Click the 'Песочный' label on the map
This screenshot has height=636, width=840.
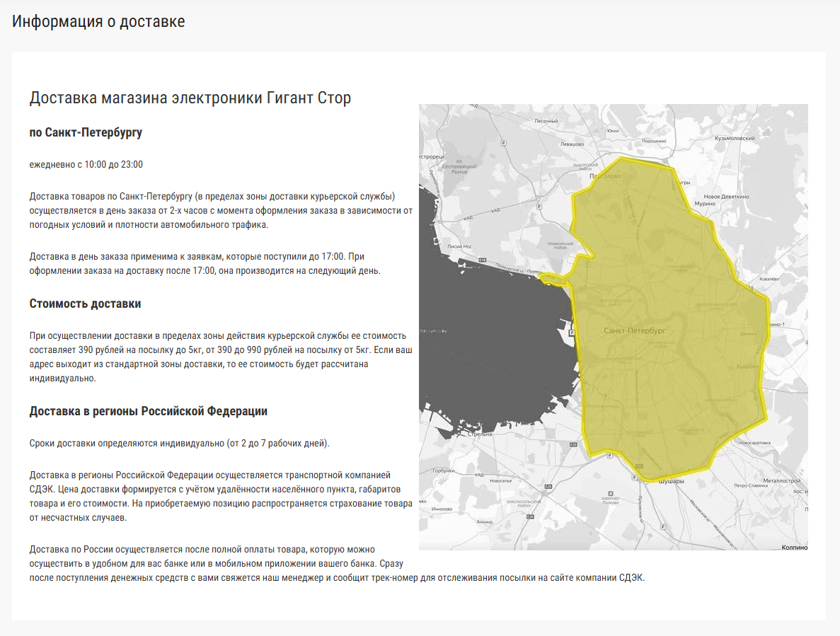(546, 121)
